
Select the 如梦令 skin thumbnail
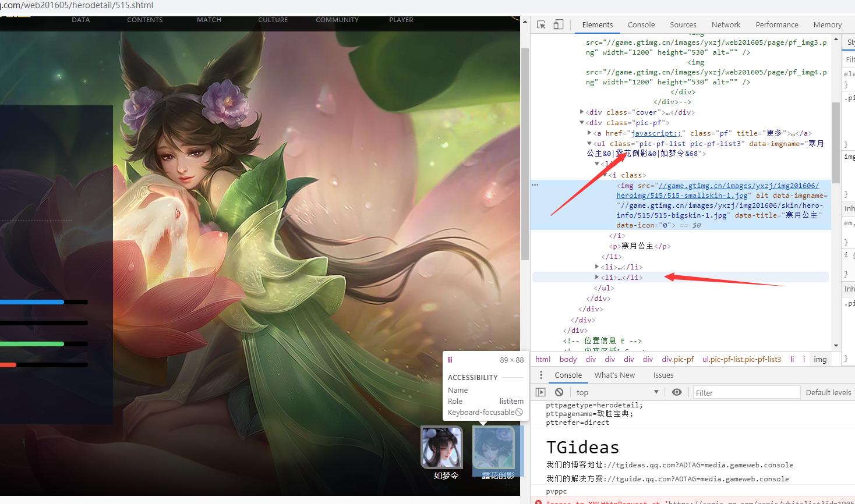442,447
